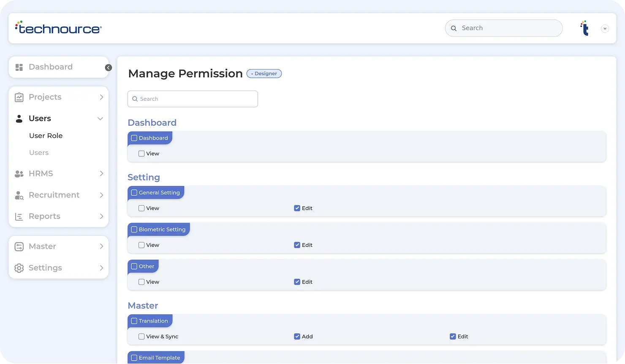Click the Designer role badge
Screen dimensions: 625x364
[264, 74]
